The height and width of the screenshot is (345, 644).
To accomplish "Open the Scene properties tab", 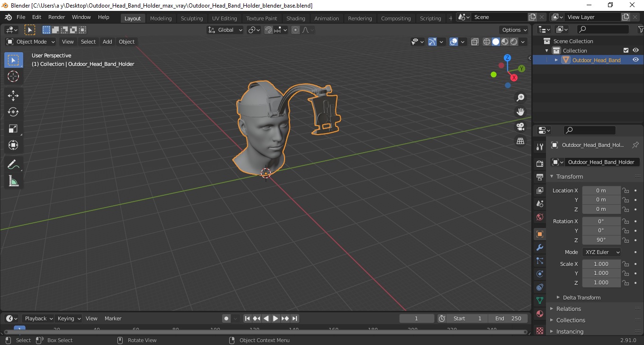I will 539,204.
